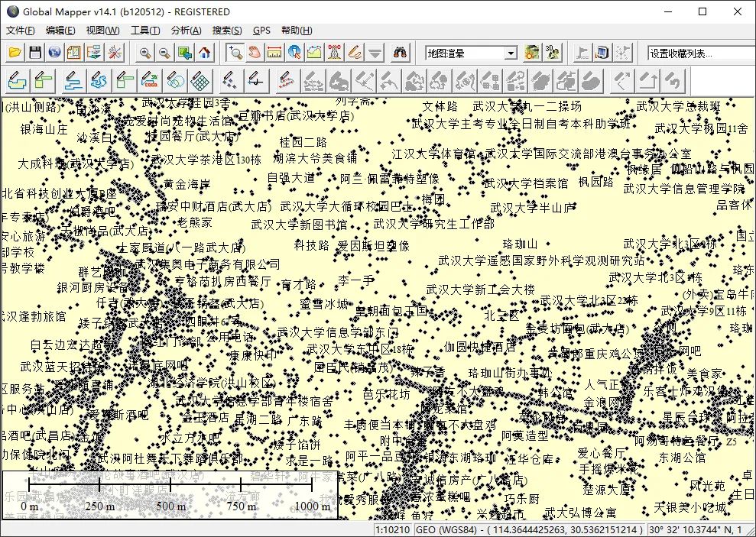Screen dimensions: 756x537
Task: Select the create grid pencil icon
Action: [200, 80]
